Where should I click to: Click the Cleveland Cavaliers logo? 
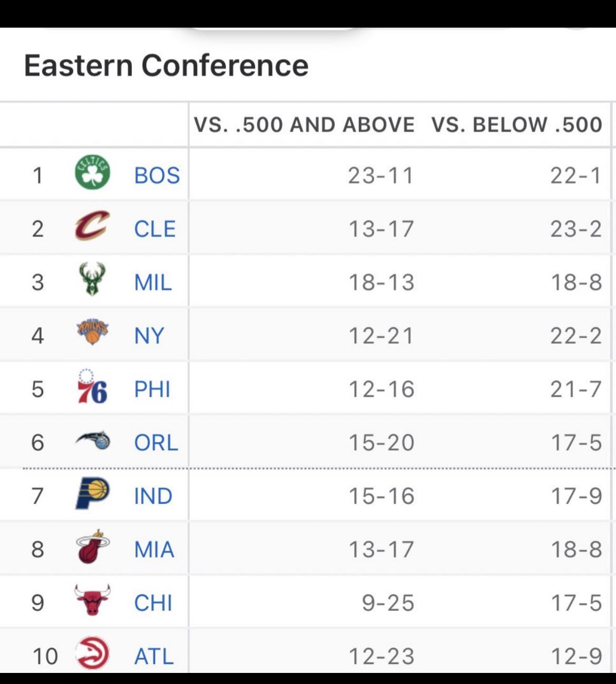(92, 227)
